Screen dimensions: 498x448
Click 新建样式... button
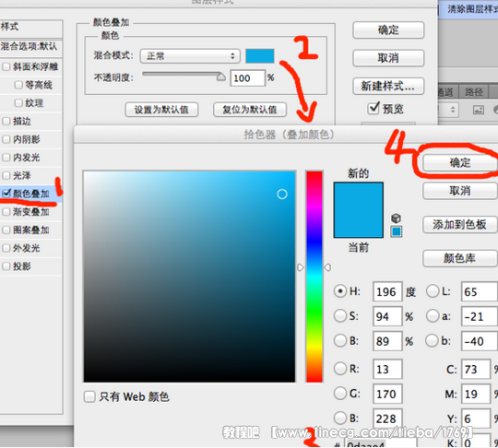tap(388, 86)
